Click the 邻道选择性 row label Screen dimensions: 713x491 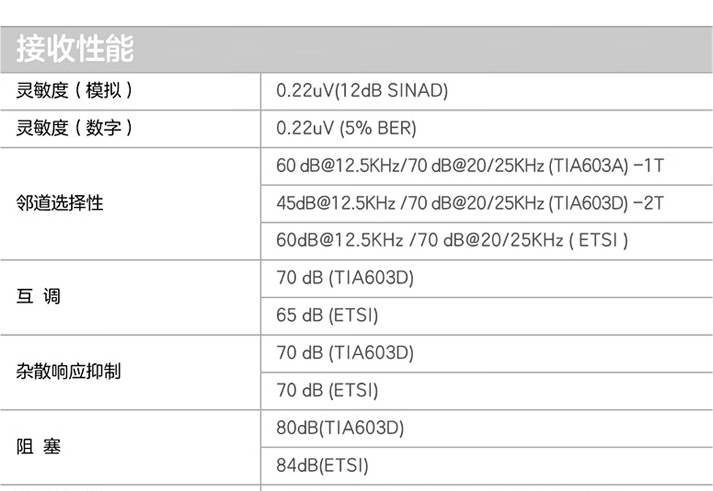60,203
